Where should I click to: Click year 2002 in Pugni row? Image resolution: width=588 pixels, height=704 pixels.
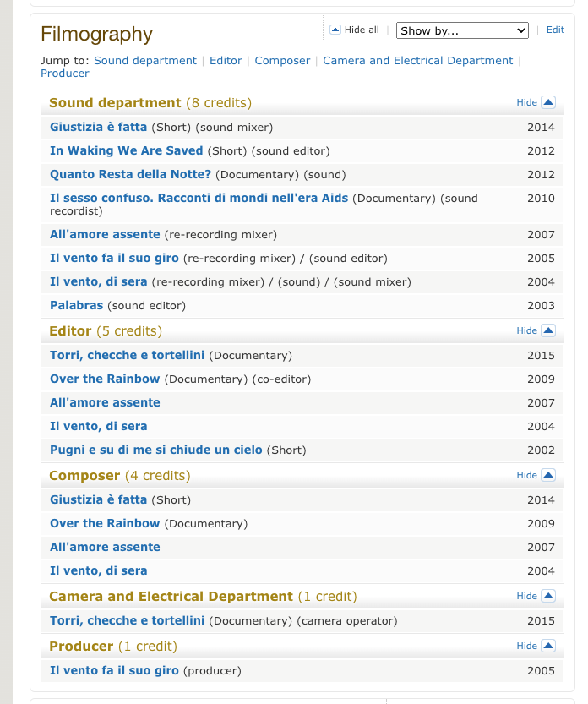point(541,450)
